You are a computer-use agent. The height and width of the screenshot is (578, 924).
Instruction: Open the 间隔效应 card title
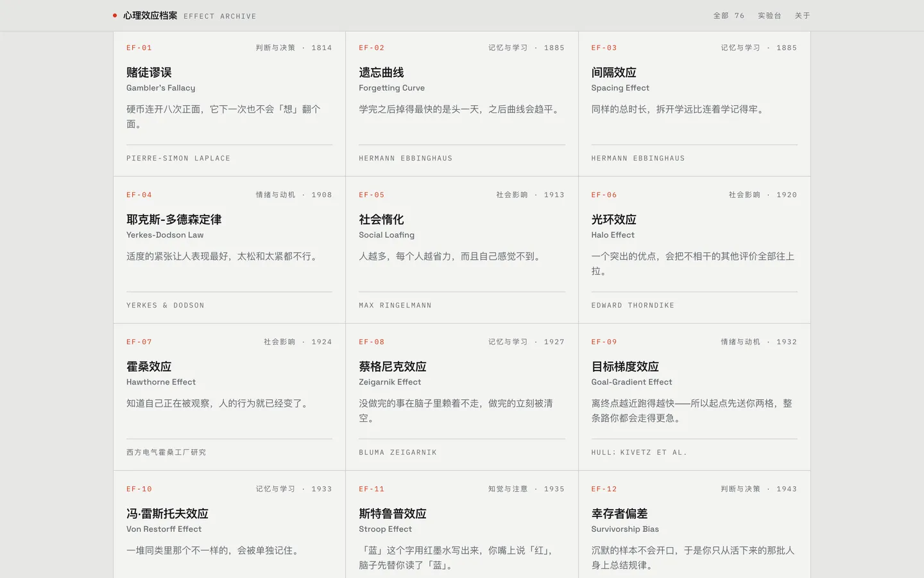pyautogui.click(x=613, y=73)
